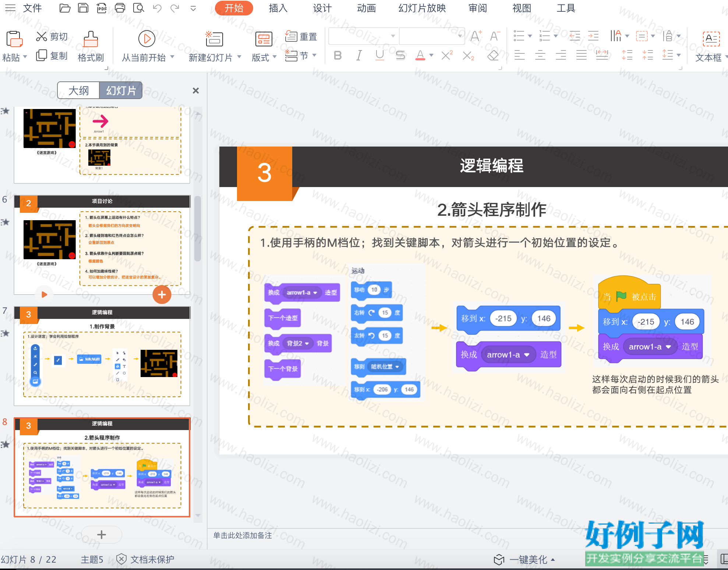Open the 幻灯片放映 ribbon tab
Screen dimensions: 728x570
coord(422,8)
